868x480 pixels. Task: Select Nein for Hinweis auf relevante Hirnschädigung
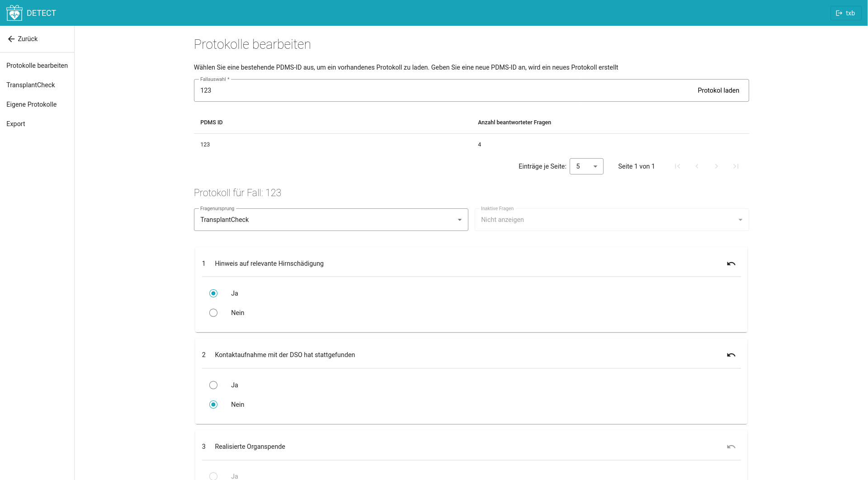213,313
